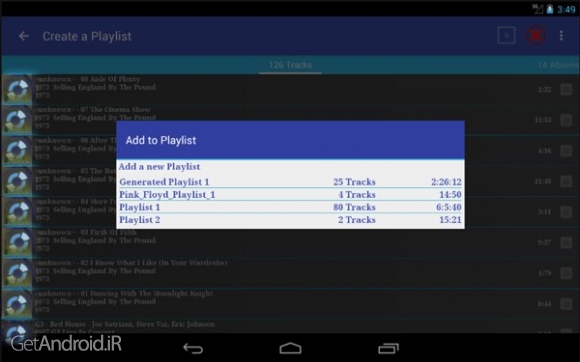580x362 pixels.
Task: Check the box for 08 Aisle Of Plenty
Action: (x=566, y=89)
